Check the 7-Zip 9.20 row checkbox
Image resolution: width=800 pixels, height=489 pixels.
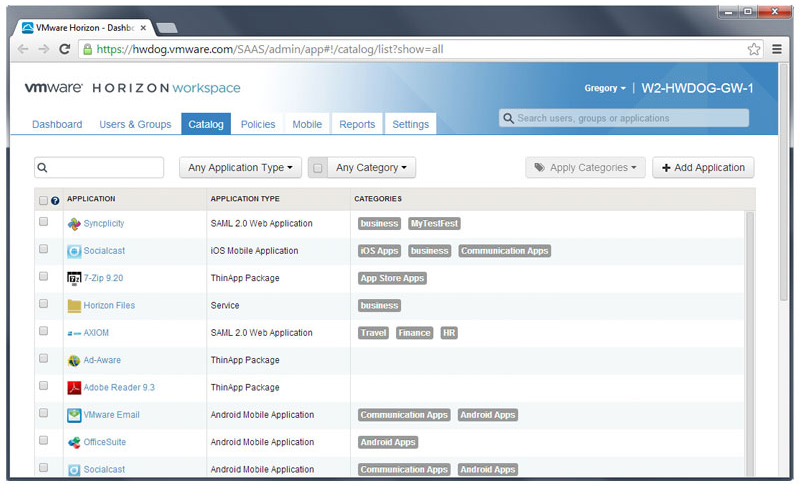pyautogui.click(x=43, y=276)
